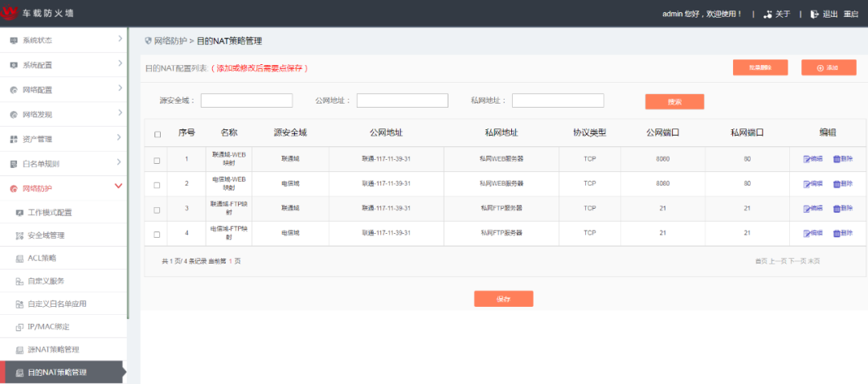Click the 私网WEB服务器 cell in row 1
The width and height of the screenshot is (868, 384).
click(x=501, y=159)
